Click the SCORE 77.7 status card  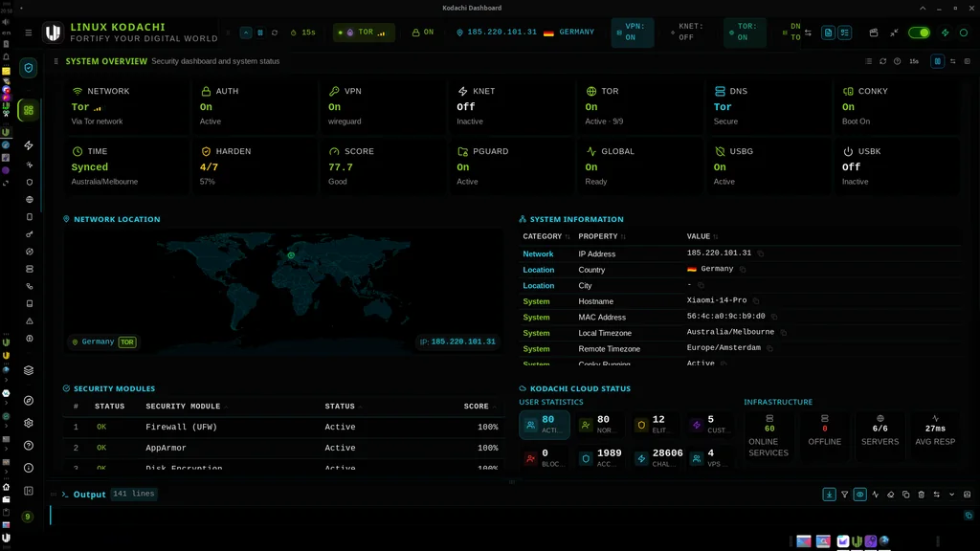coord(383,166)
